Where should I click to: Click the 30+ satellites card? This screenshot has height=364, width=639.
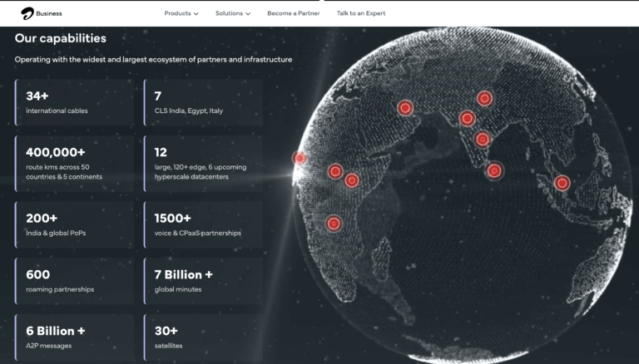coord(203,337)
